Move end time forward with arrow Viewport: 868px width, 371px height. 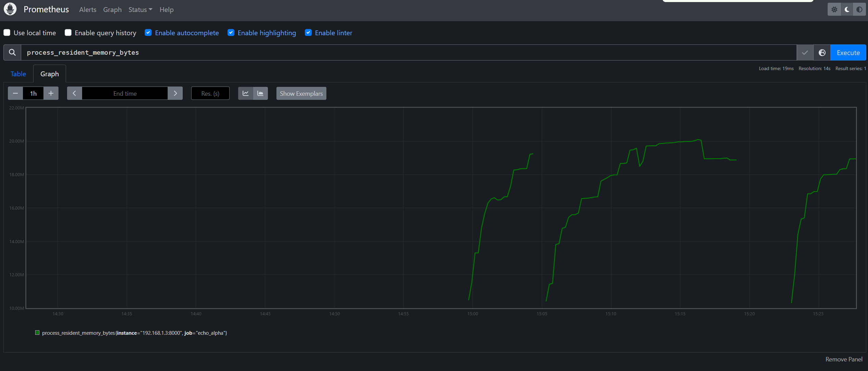pyautogui.click(x=175, y=93)
